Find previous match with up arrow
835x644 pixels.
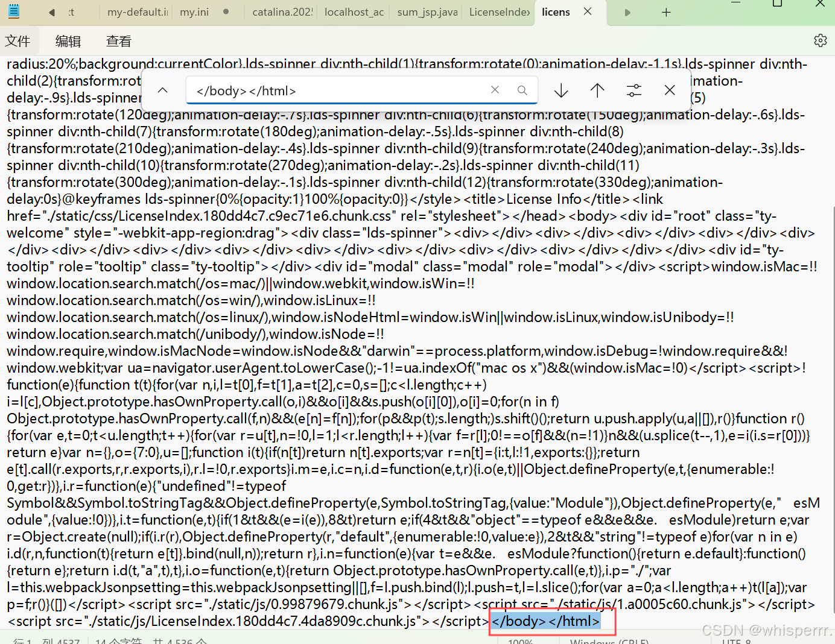click(597, 90)
